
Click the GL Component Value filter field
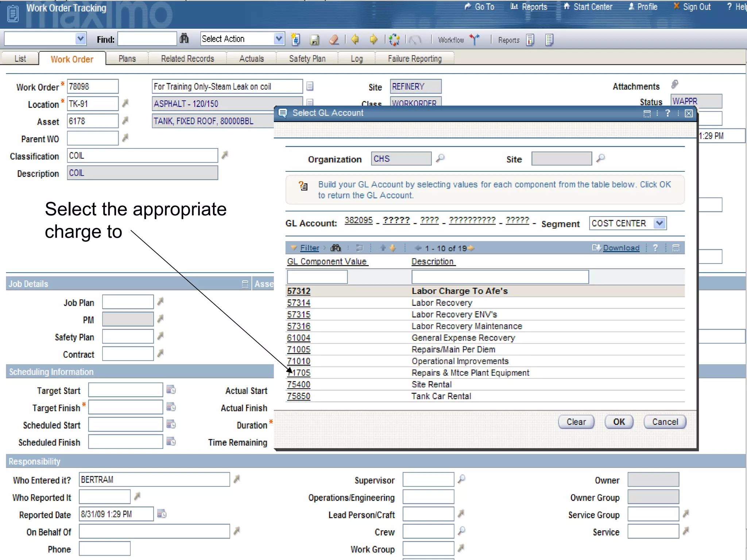(317, 277)
